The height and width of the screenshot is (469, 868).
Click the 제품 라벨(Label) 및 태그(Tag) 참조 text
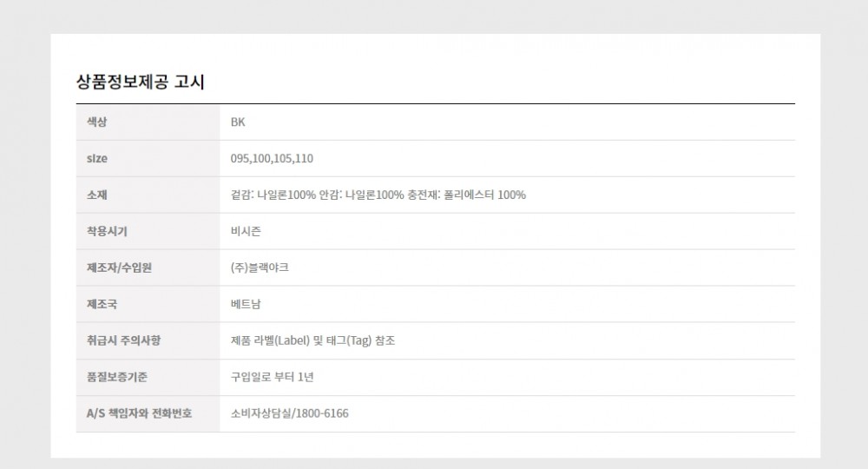pyautogui.click(x=312, y=340)
